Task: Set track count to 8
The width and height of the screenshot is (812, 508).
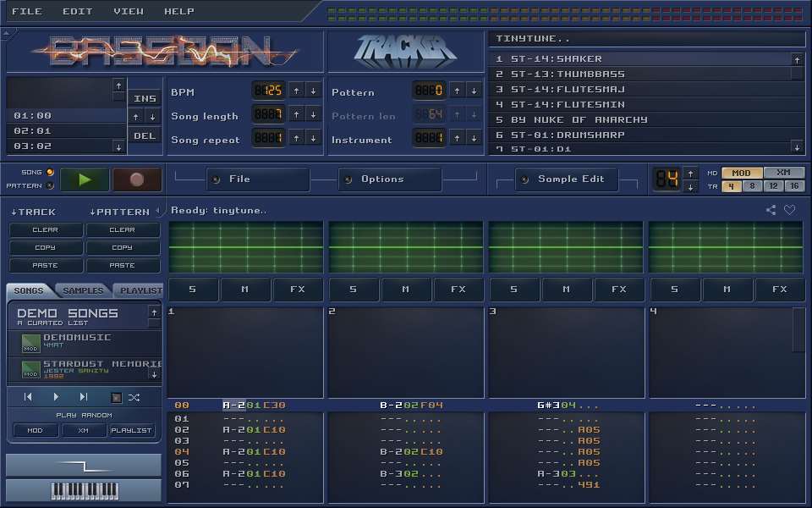Action: 752,186
